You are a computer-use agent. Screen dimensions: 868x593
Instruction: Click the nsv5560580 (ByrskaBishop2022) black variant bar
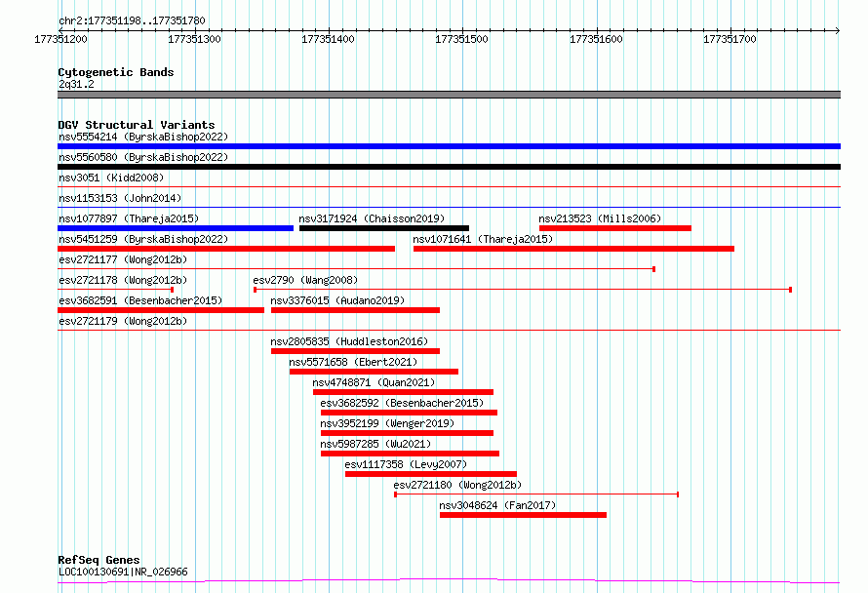click(x=449, y=167)
